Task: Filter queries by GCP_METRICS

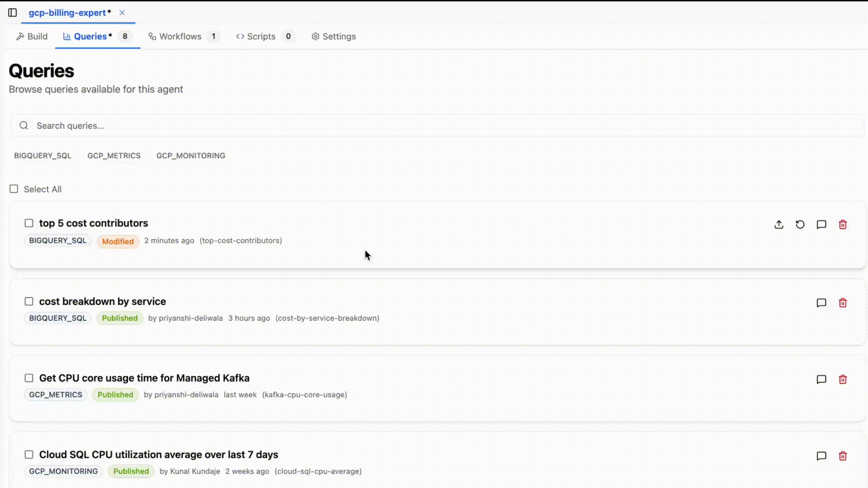Action: click(x=114, y=155)
